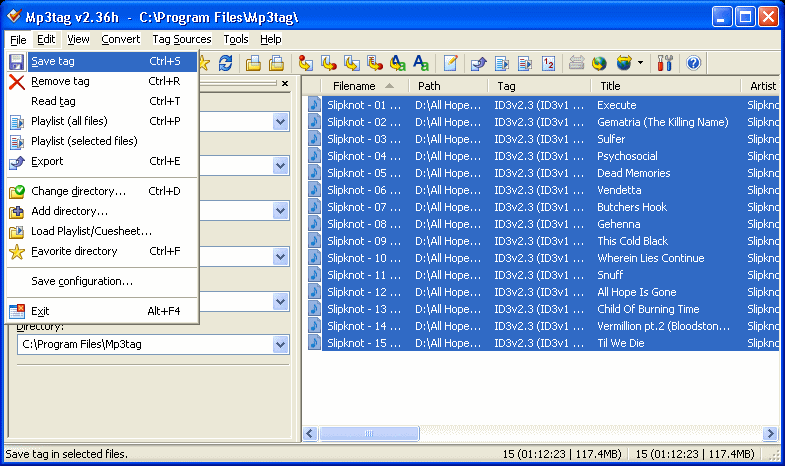This screenshot has width=785, height=466.
Task: Open the Tag Sources menu
Action: click(182, 39)
